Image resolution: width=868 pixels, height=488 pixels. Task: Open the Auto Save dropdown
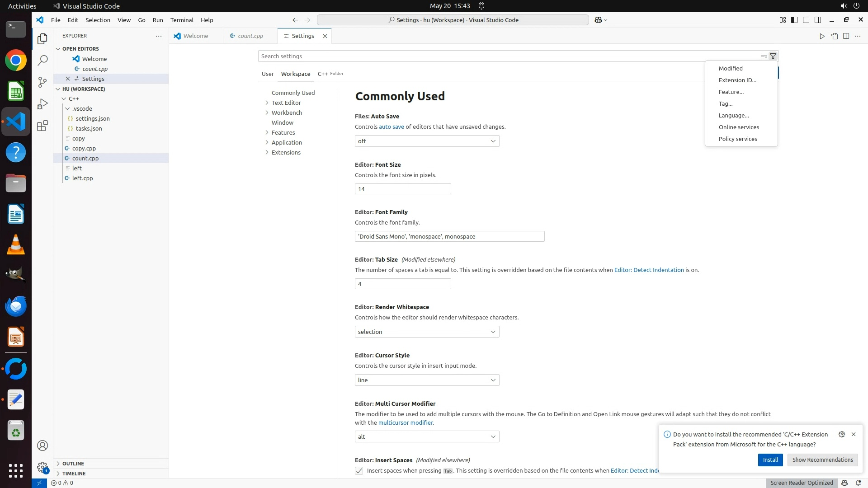pos(427,141)
